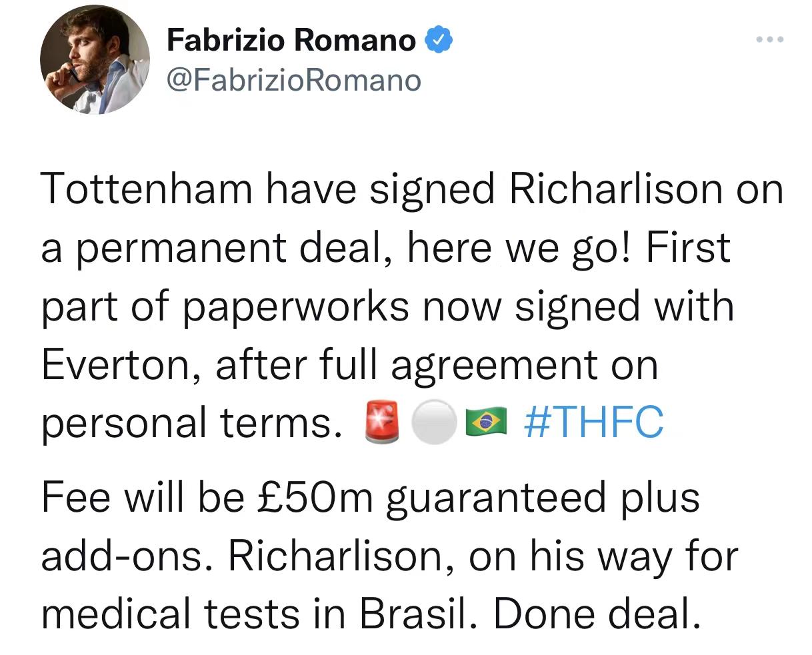Image resolution: width=812 pixels, height=655 pixels.
Task: Open the Fabrizio Romano display name link
Action: (291, 41)
